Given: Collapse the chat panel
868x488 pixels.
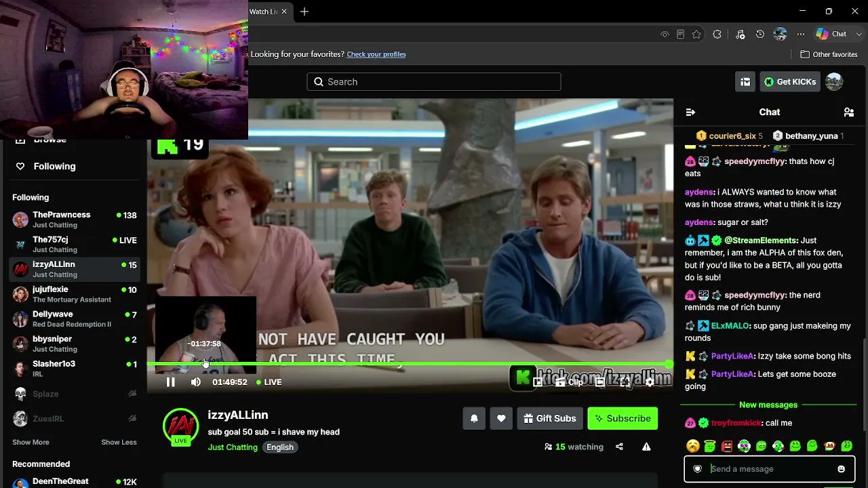Looking at the screenshot, I should (690, 113).
